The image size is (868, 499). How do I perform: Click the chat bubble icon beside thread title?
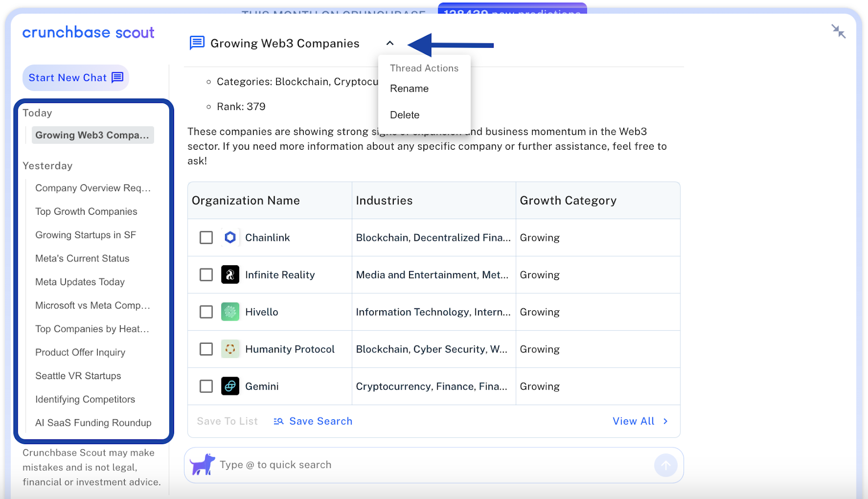click(197, 43)
